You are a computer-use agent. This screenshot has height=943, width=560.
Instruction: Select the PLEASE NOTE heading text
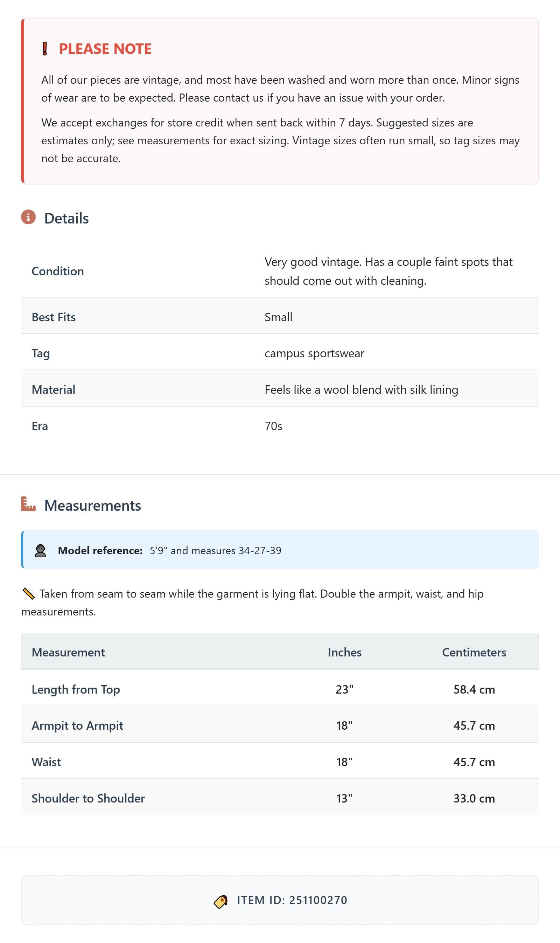tap(105, 49)
